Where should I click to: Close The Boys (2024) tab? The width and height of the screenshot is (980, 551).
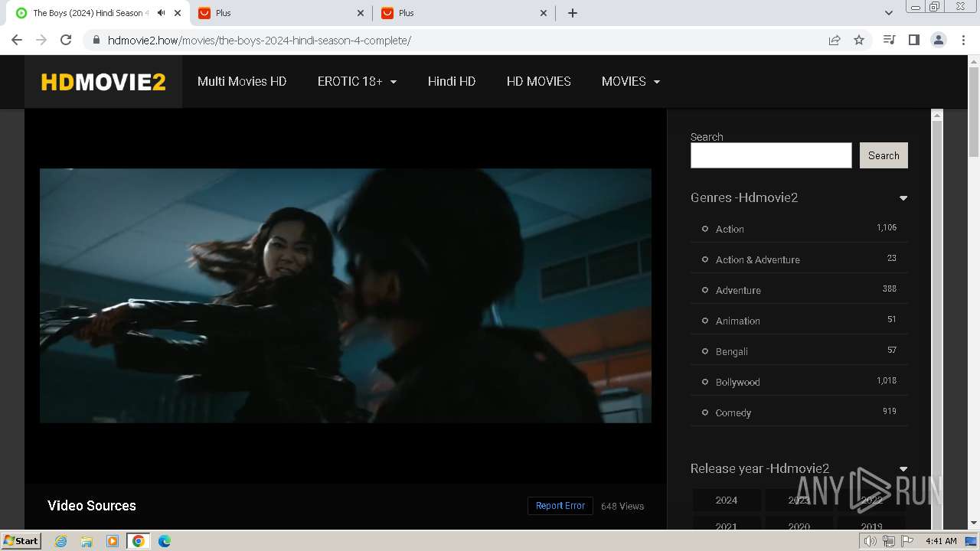tap(178, 13)
